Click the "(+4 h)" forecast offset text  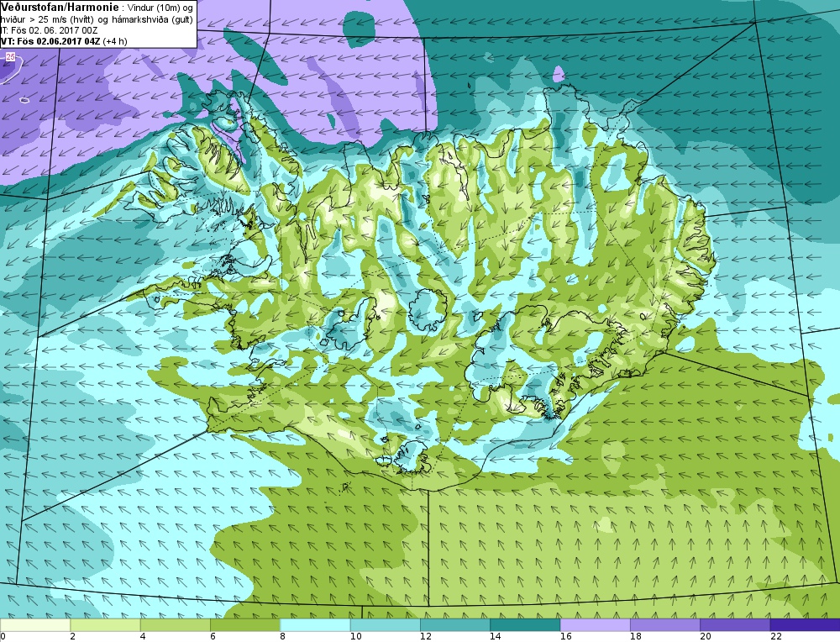tap(115, 41)
